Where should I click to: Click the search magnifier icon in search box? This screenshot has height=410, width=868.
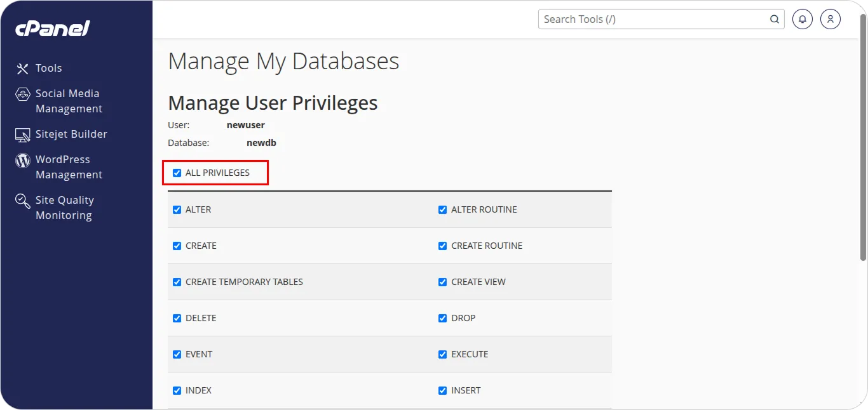tap(775, 19)
